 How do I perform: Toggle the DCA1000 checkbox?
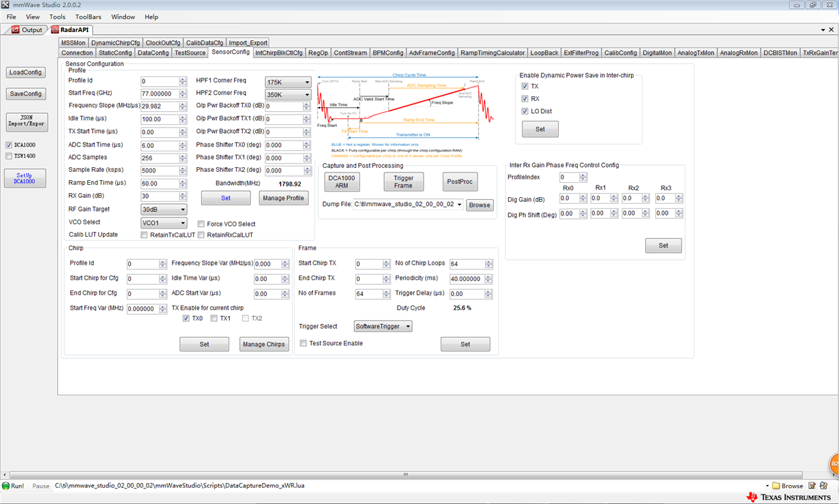(9, 145)
